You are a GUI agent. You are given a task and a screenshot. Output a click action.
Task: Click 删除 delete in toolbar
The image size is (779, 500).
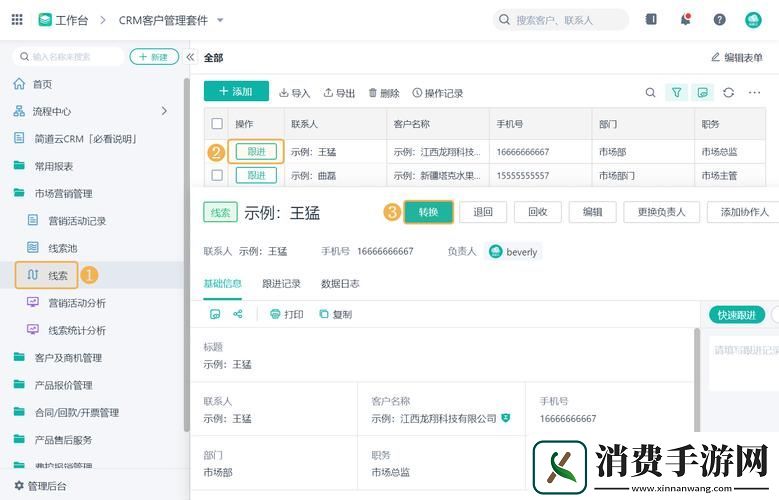(384, 93)
